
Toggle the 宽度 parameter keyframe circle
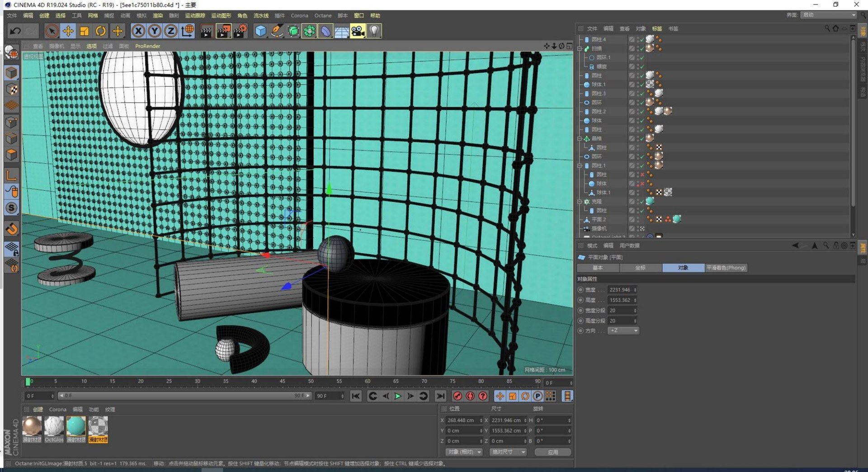[x=581, y=290]
